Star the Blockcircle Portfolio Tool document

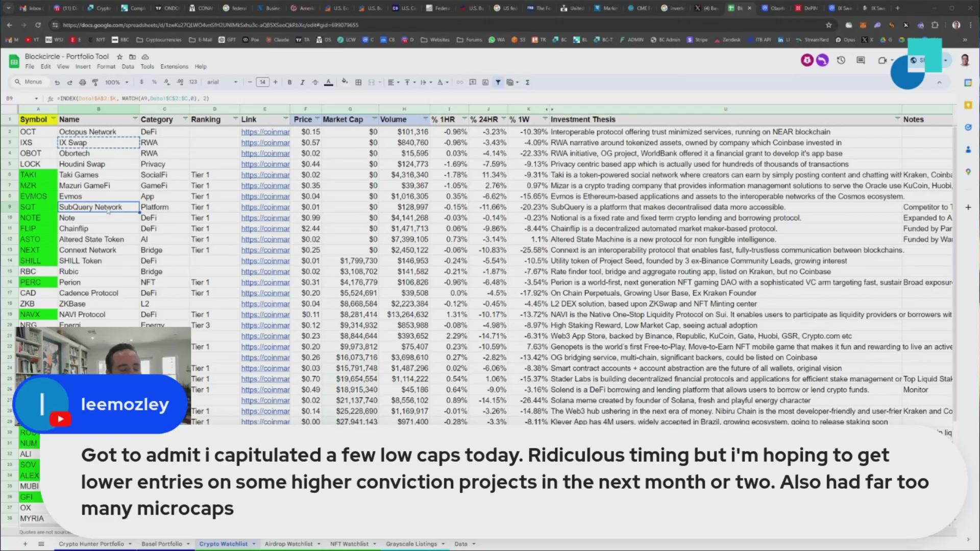tap(119, 57)
